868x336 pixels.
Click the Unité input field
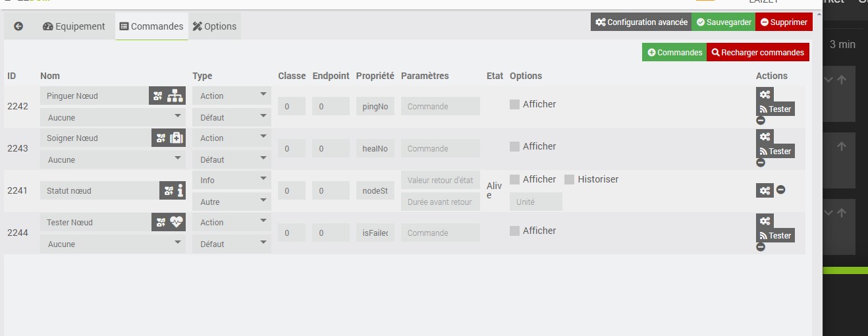click(x=536, y=202)
